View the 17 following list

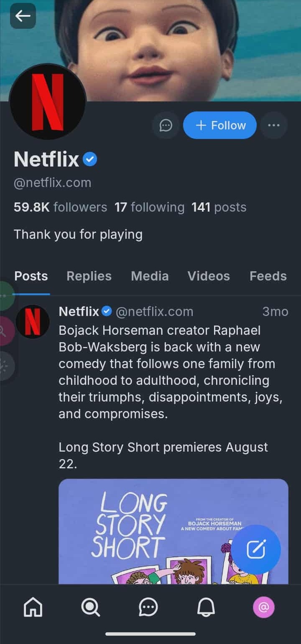point(149,207)
